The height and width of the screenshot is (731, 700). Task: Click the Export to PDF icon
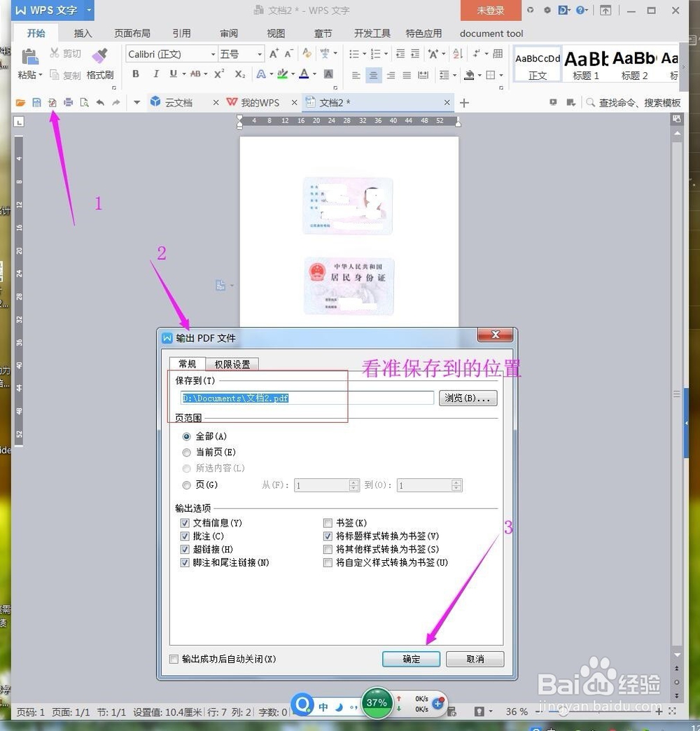point(52,102)
